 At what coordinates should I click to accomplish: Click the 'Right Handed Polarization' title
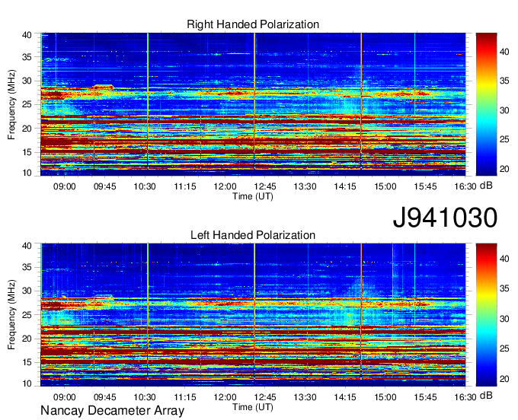pyautogui.click(x=253, y=24)
